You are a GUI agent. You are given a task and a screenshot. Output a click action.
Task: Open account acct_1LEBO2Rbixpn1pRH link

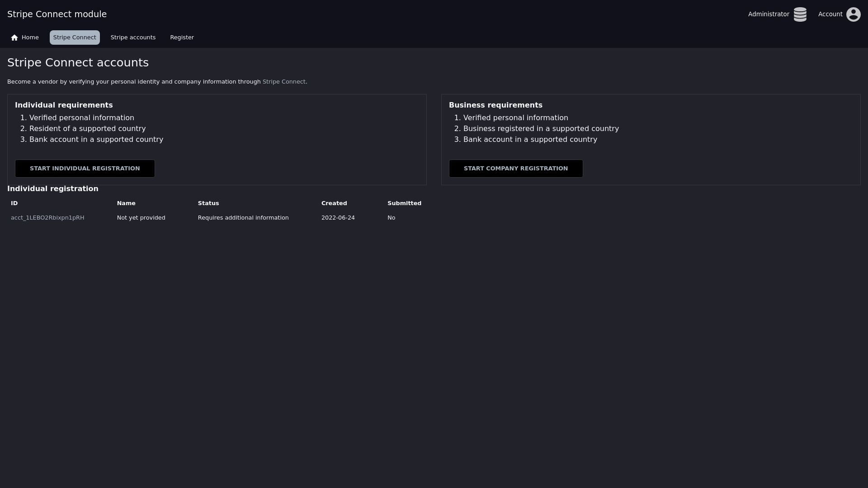click(x=47, y=218)
